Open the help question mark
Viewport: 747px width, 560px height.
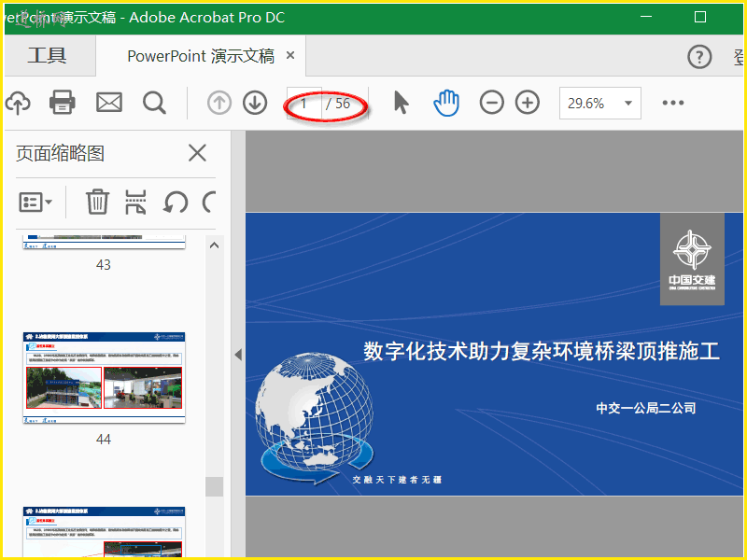[699, 57]
